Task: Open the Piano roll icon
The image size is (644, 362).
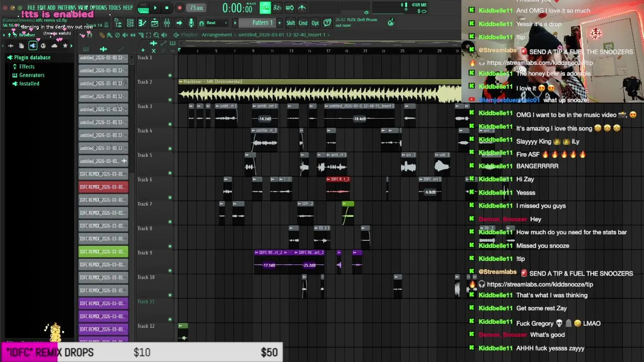Action: [142, 23]
